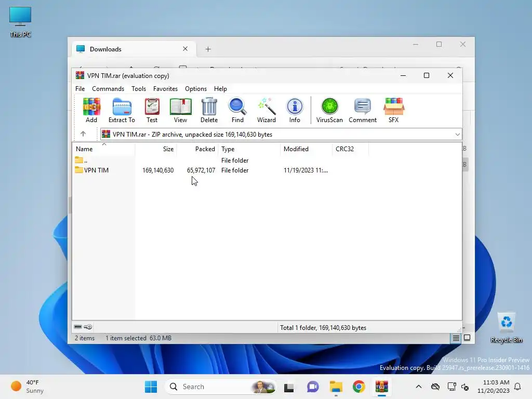Click the 65,972,107 packed size cell
Viewport: 532px width, 399px height.
(x=201, y=170)
